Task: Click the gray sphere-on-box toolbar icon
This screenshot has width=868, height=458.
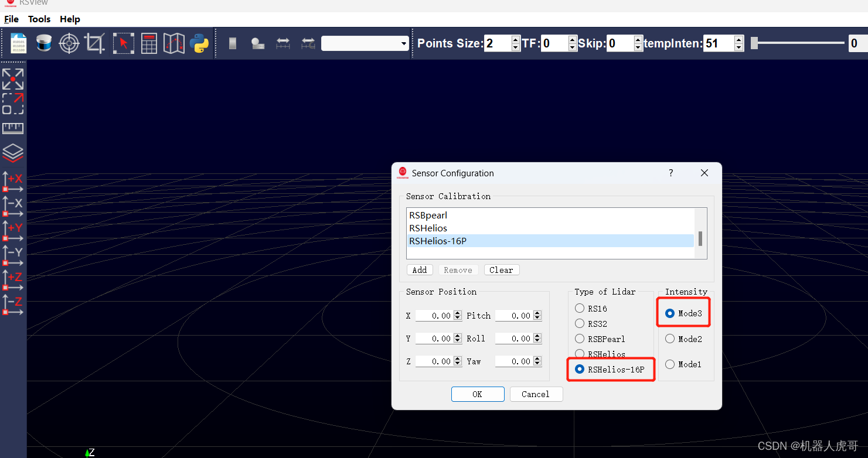Action: (258, 43)
